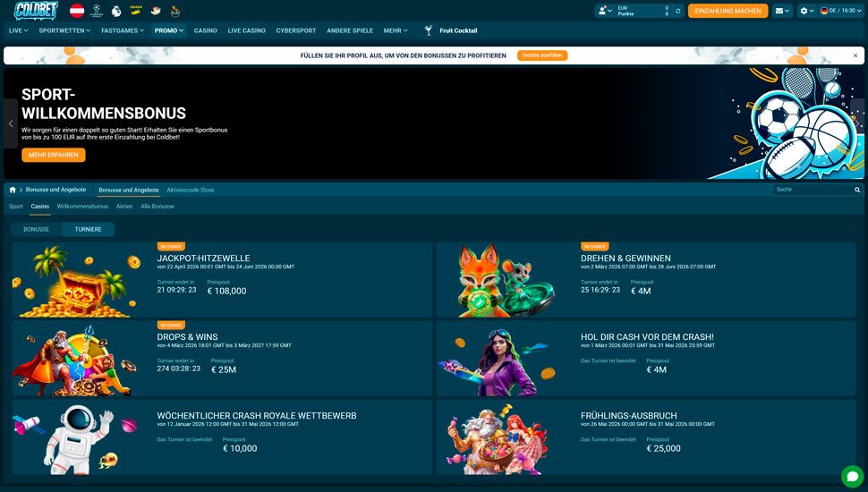Expand the SPORTWETTEN menu
This screenshot has width=868, height=492.
pyautogui.click(x=64, y=30)
